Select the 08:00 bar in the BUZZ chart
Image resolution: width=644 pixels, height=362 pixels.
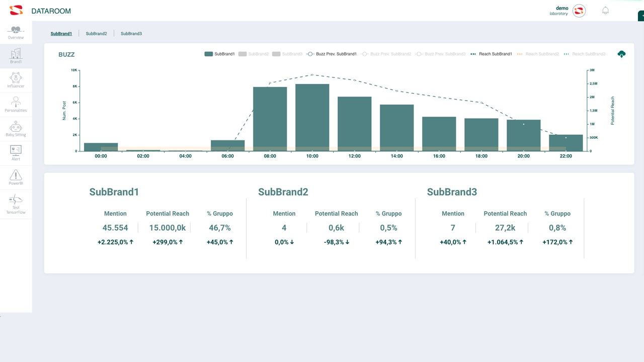(x=270, y=119)
